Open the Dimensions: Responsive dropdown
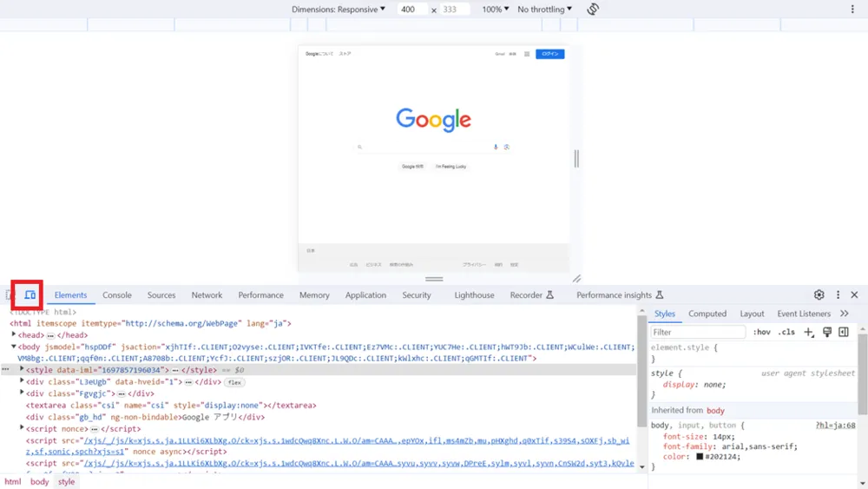Screen dimensions: 868x489 click(x=339, y=10)
